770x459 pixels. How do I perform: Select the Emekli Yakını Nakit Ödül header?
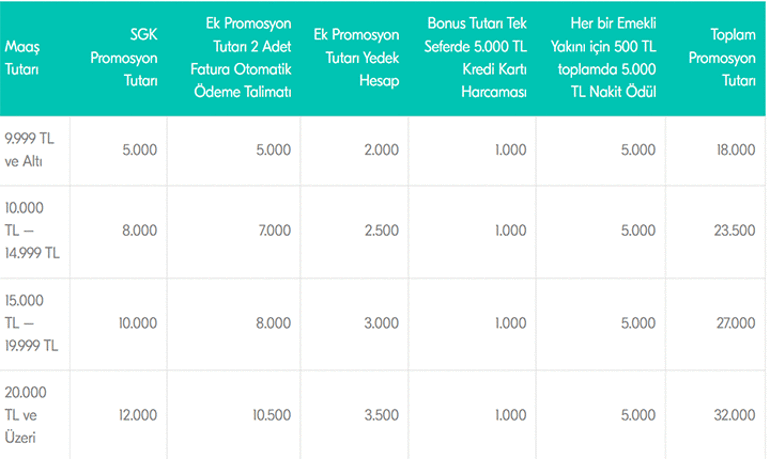[604, 57]
